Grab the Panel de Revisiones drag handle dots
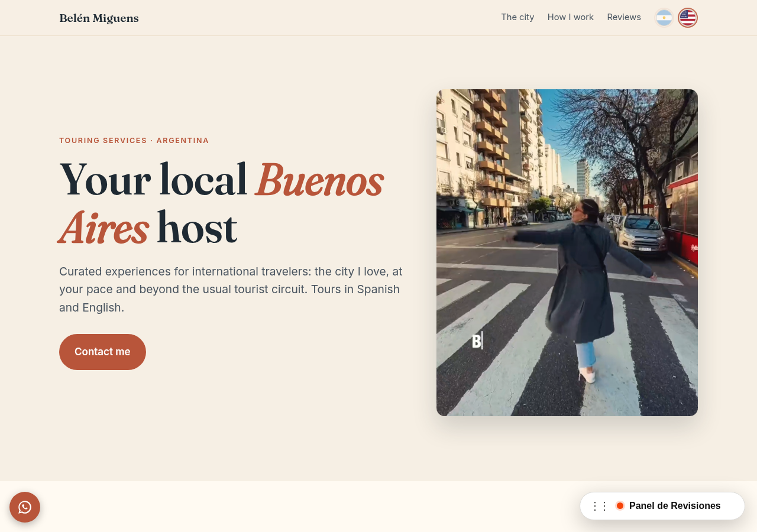The width and height of the screenshot is (757, 532). [x=600, y=506]
